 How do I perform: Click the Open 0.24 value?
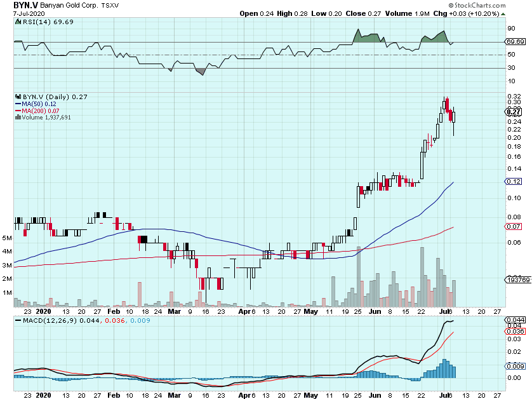256,13
